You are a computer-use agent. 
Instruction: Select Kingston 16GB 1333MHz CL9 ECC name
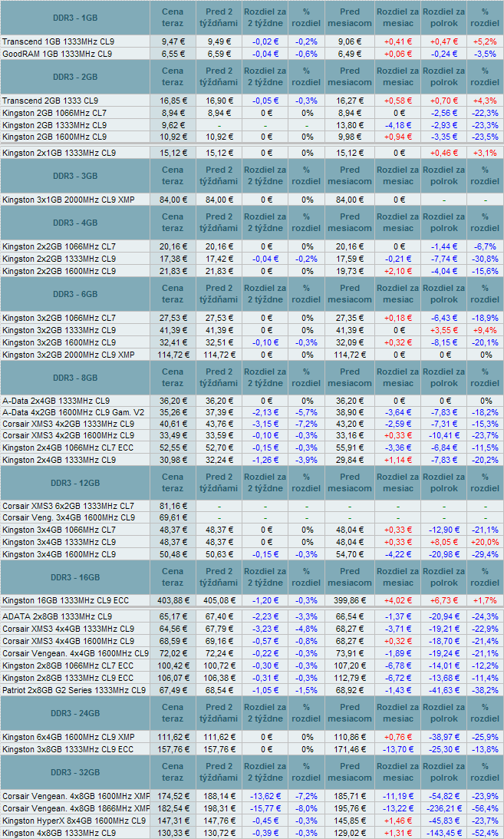pos(66,601)
